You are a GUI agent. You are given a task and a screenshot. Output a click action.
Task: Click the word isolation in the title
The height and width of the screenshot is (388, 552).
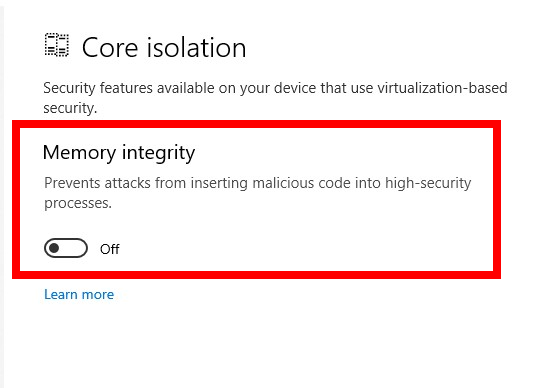pyautogui.click(x=196, y=47)
